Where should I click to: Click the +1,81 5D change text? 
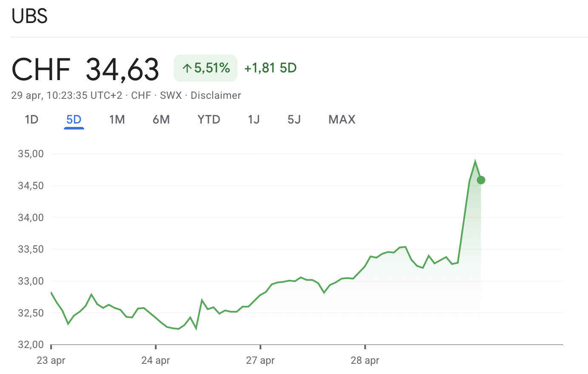click(271, 68)
